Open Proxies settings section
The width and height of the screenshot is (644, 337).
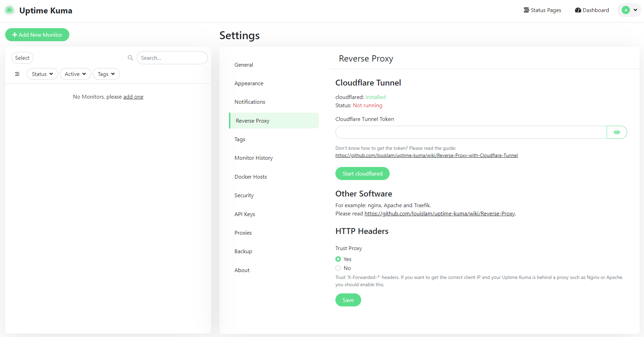[x=274, y=233]
